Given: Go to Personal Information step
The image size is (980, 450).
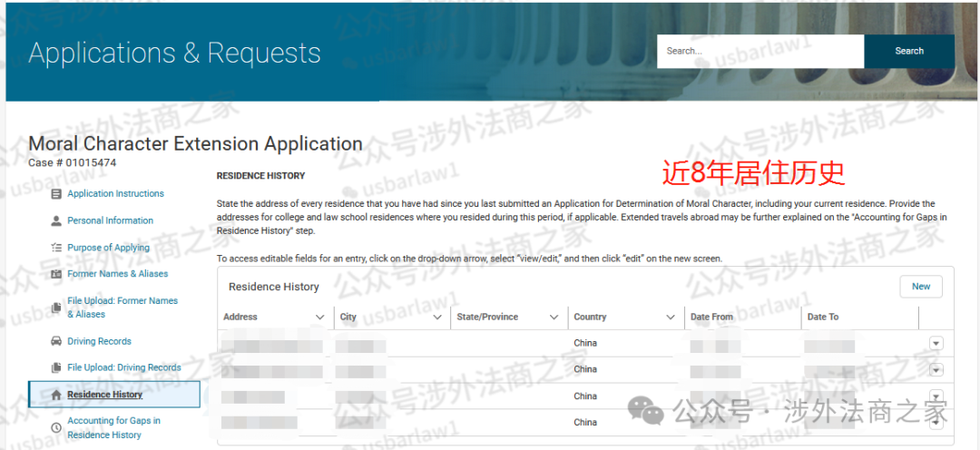Looking at the screenshot, I should (x=110, y=220).
